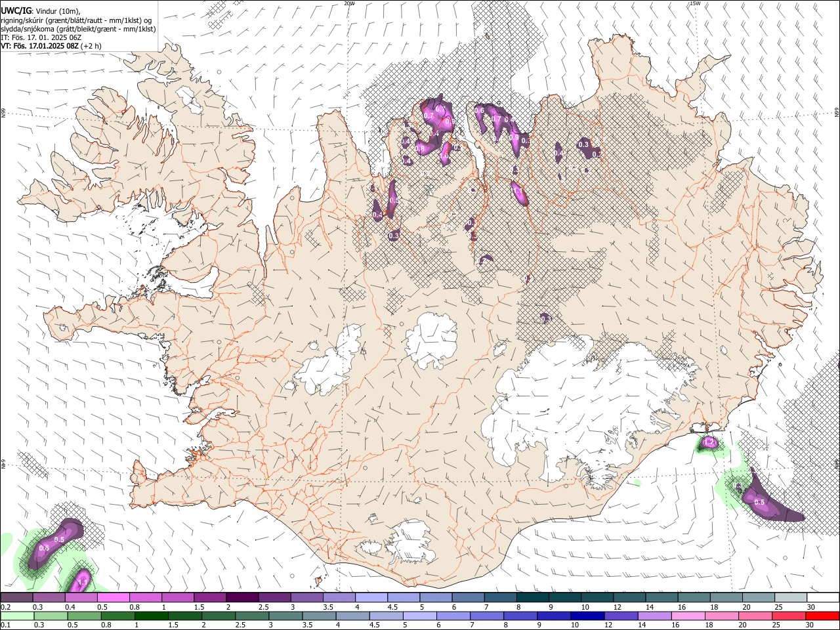Viewport: 840px width, 630px height.
Task: Click the red 25 swatch in lower legend
Action: tap(789, 616)
